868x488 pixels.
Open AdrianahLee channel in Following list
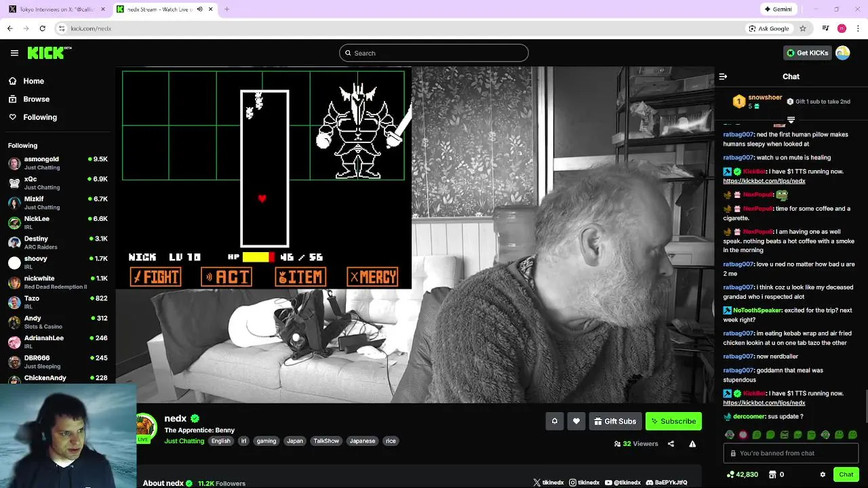(58, 342)
